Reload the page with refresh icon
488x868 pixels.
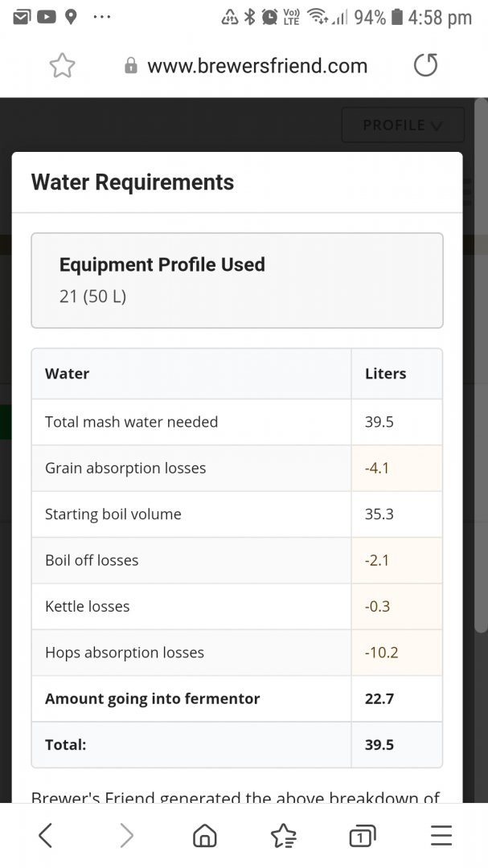click(x=425, y=65)
